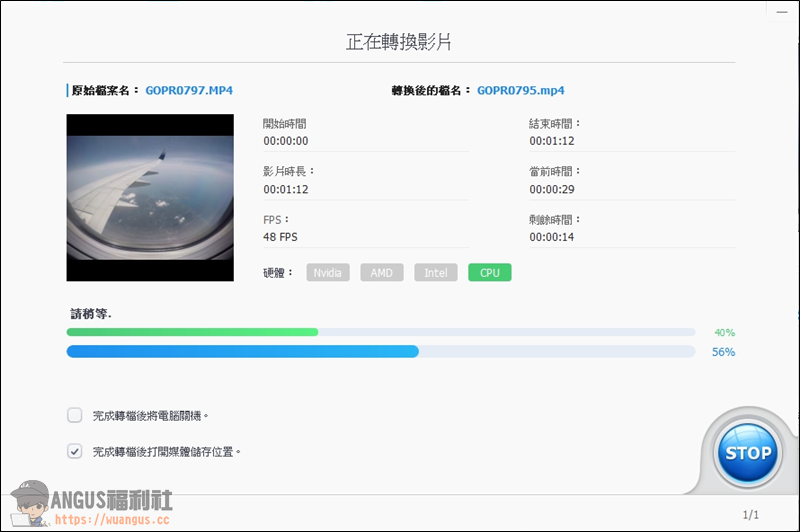Click the airplane wing video preview thumbnail
This screenshot has height=532, width=800.
tap(150, 197)
